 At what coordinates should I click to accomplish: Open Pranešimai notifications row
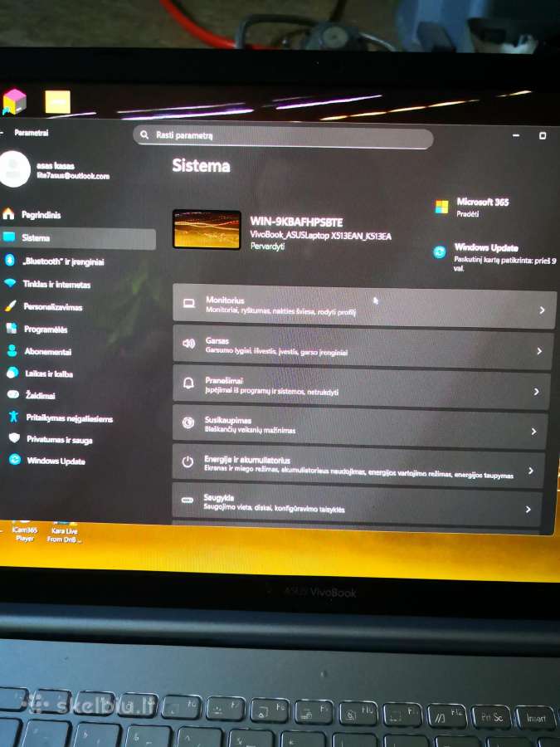(x=361, y=387)
